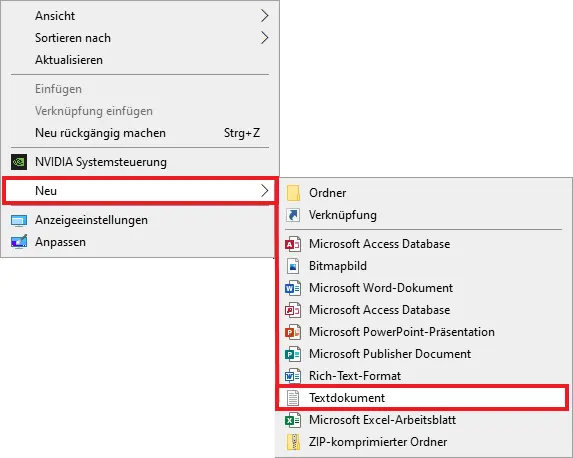
Task: Click the chevron on the Neu entry
Action: coord(265,190)
